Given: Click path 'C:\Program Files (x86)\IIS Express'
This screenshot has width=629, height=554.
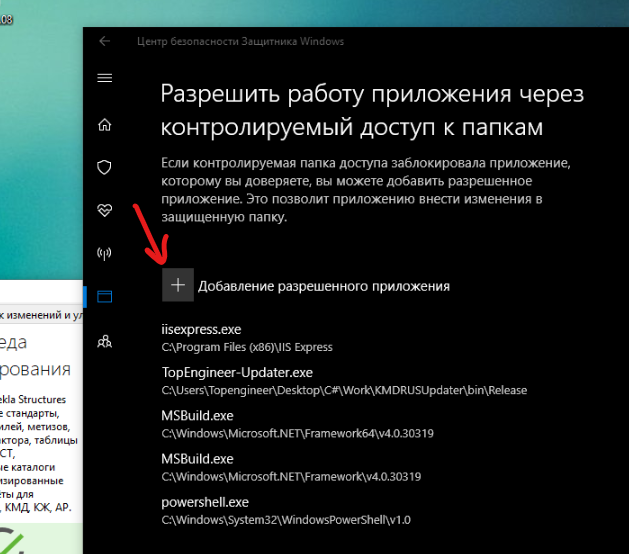Looking at the screenshot, I should [x=247, y=347].
